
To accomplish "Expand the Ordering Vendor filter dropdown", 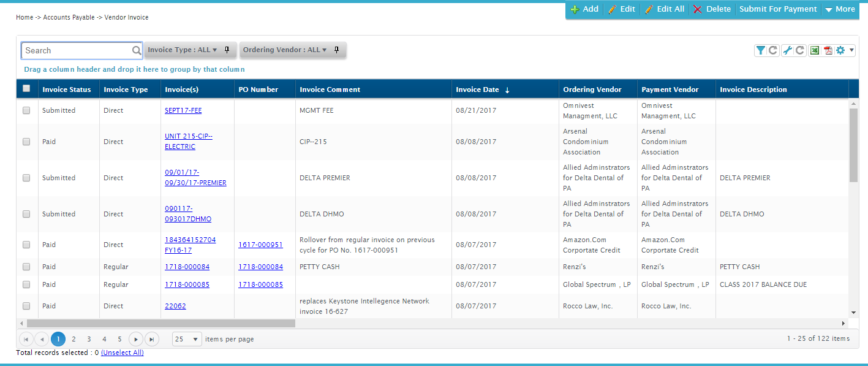I will [x=285, y=50].
